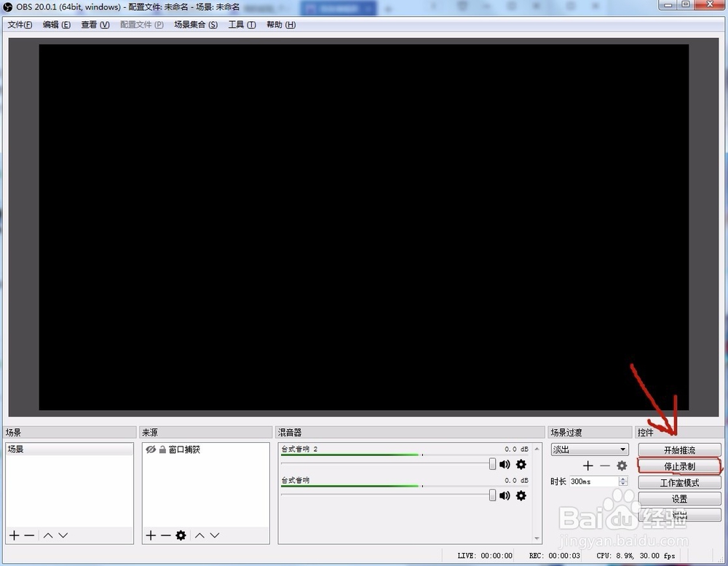728x566 pixels.
Task: Open the 帮助(H) menu
Action: click(x=281, y=25)
